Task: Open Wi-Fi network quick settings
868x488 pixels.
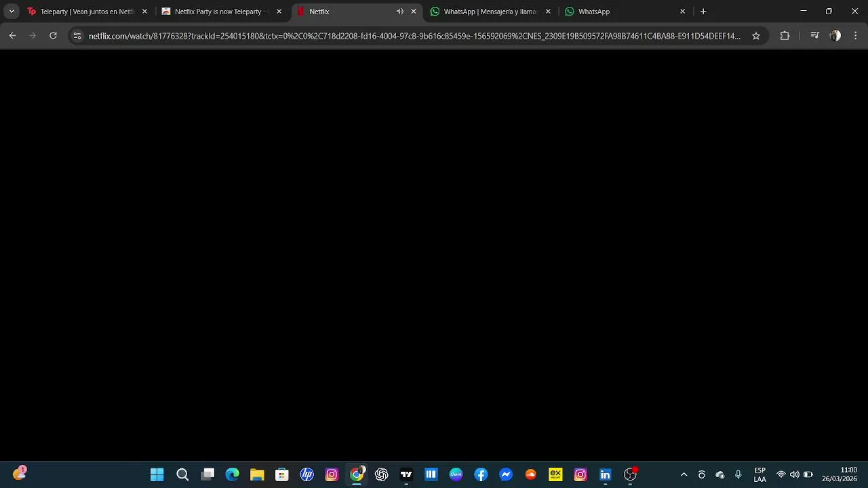Action: coord(781,474)
